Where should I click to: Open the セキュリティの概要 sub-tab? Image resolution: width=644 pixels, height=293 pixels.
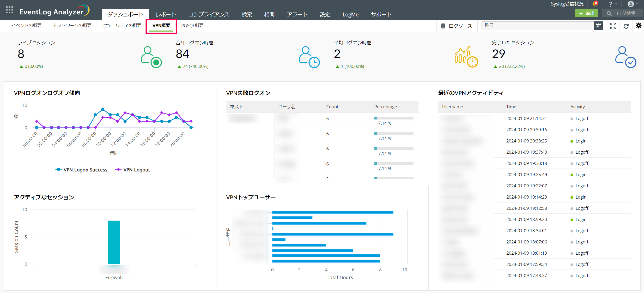(x=122, y=26)
